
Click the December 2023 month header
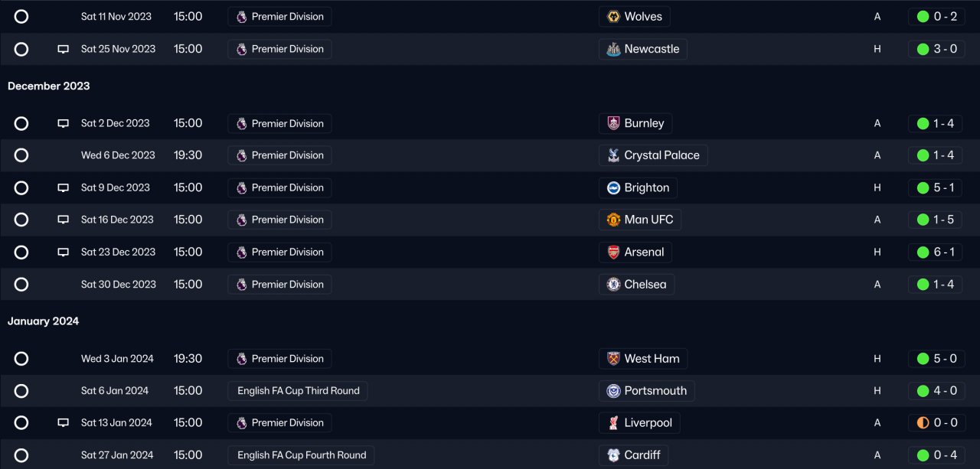(x=49, y=86)
